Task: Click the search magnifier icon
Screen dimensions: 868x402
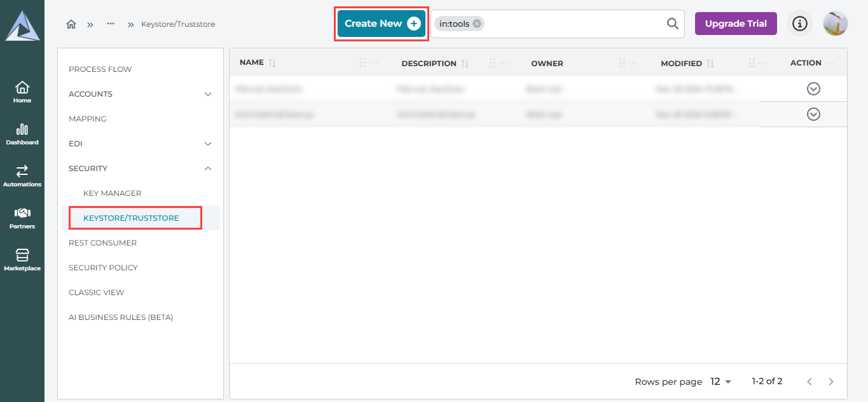Action: coord(672,24)
